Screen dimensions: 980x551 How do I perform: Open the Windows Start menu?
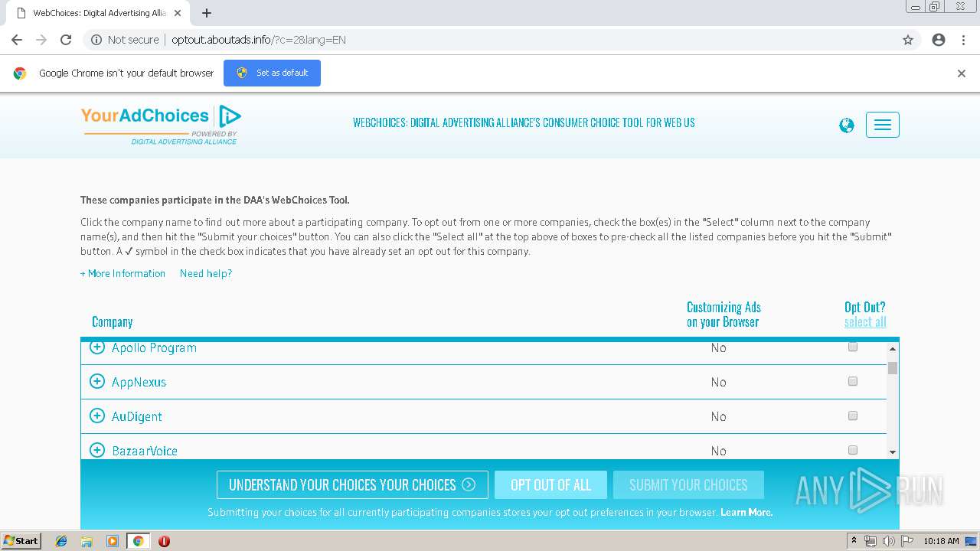(21, 540)
